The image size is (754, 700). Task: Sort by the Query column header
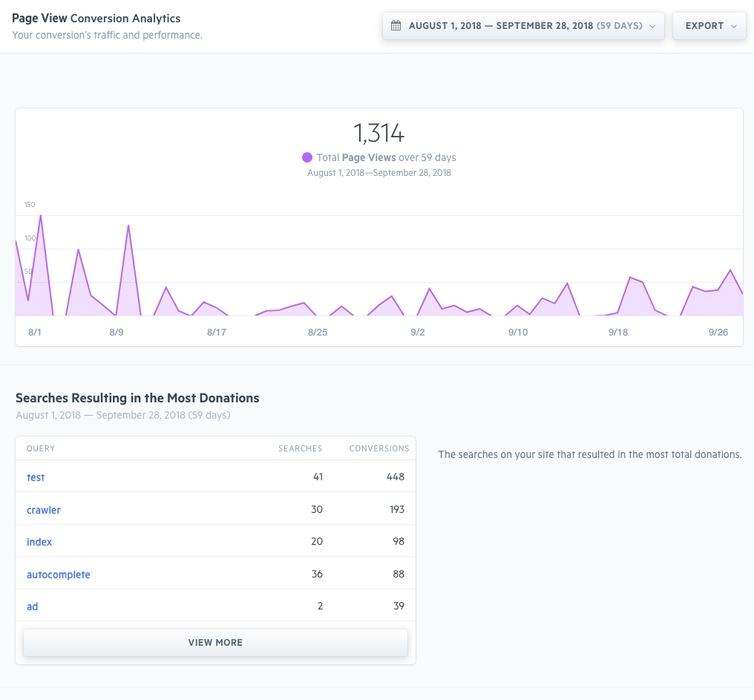(41, 448)
